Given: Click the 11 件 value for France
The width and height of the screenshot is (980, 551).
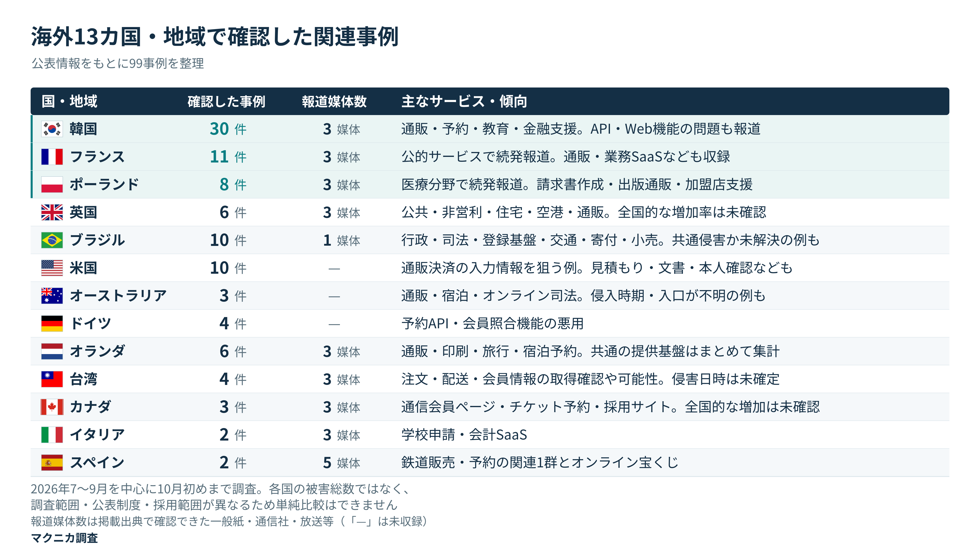Looking at the screenshot, I should pyautogui.click(x=228, y=157).
